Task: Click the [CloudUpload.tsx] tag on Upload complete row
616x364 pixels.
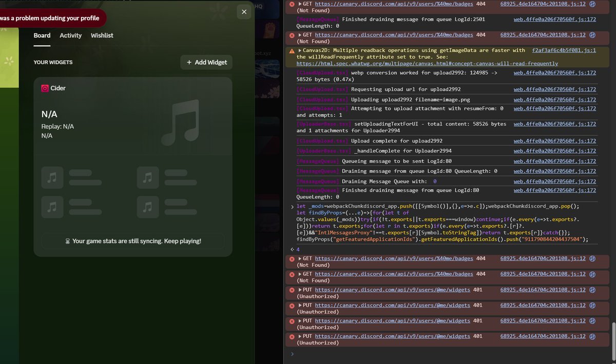Action: [322, 140]
